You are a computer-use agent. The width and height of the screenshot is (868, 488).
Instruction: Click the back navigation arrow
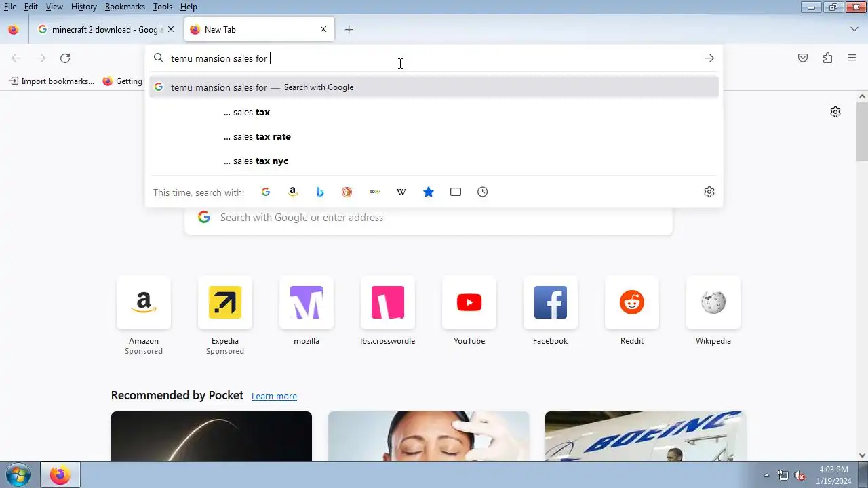coord(16,58)
